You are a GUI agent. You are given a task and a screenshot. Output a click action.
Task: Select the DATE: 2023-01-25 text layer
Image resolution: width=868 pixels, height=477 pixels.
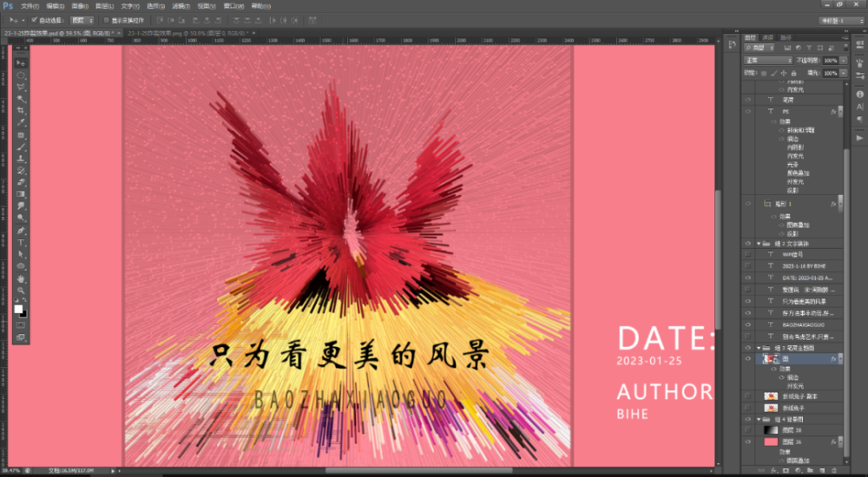pyautogui.click(x=799, y=278)
